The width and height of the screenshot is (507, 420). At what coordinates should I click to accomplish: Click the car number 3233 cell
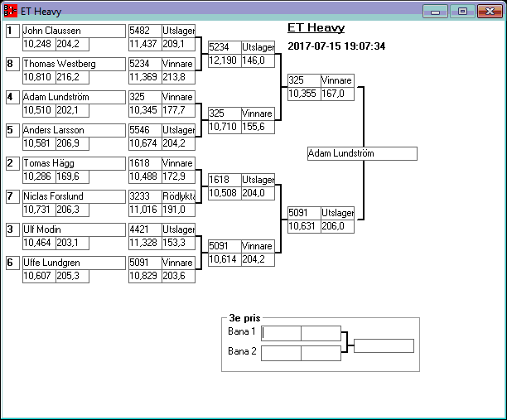coord(145,196)
